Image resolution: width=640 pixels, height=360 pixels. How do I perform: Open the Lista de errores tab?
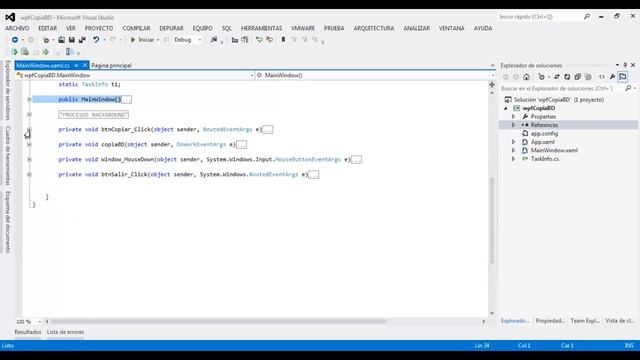(x=65, y=332)
